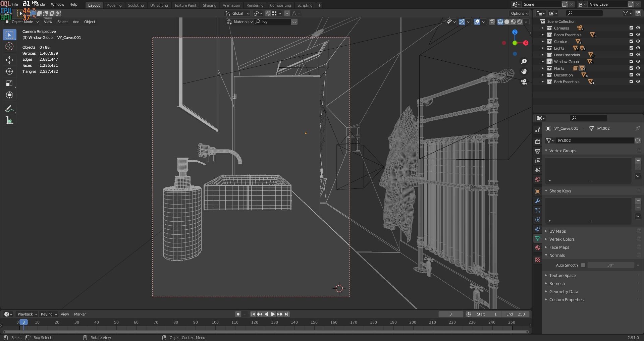Viewport: 644px width, 341px height.
Task: Open the Materials search type dropdown
Action: [239, 22]
